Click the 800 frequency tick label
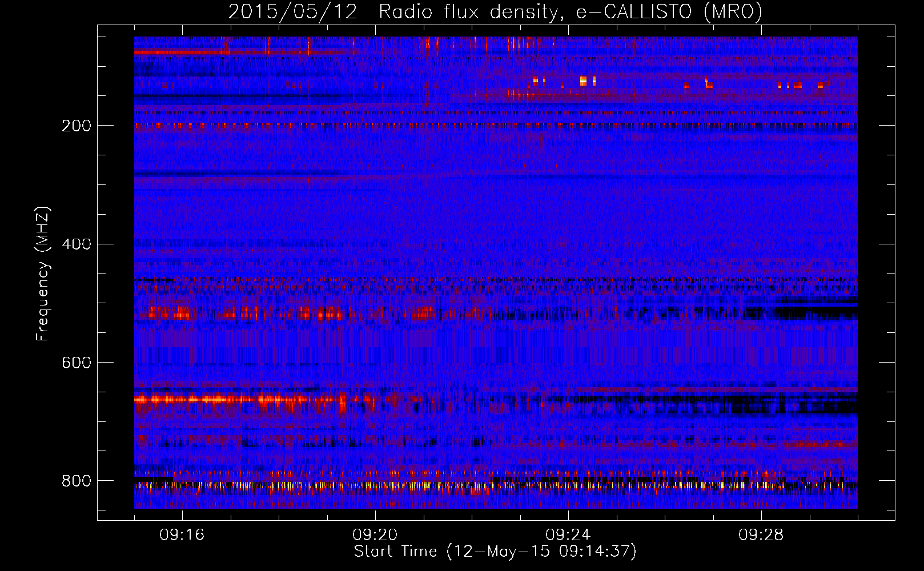The image size is (924, 571). pos(77,481)
